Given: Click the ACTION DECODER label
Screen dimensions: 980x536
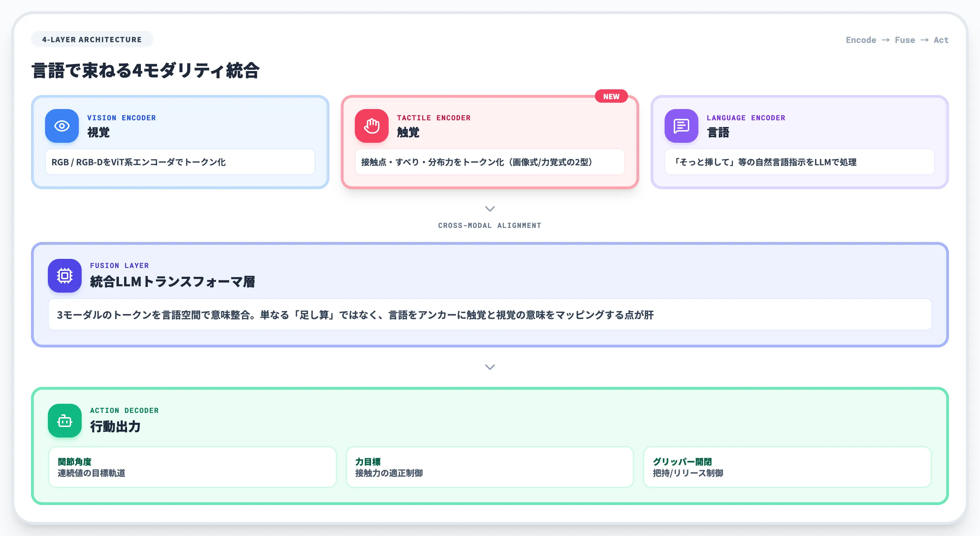Looking at the screenshot, I should (124, 410).
